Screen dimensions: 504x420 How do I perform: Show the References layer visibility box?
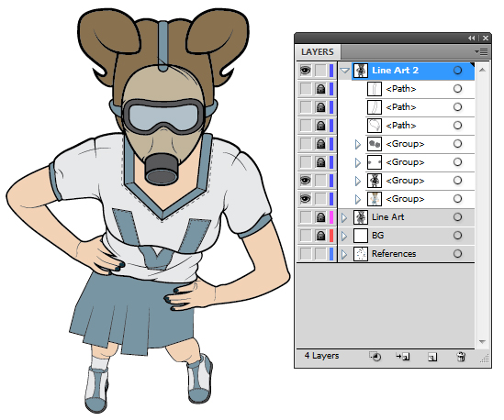(x=306, y=254)
